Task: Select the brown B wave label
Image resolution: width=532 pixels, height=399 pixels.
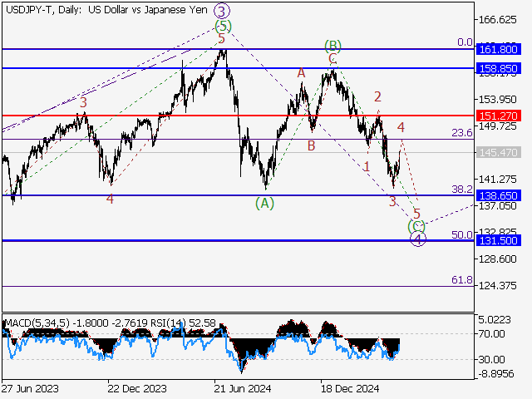Action: point(311,145)
